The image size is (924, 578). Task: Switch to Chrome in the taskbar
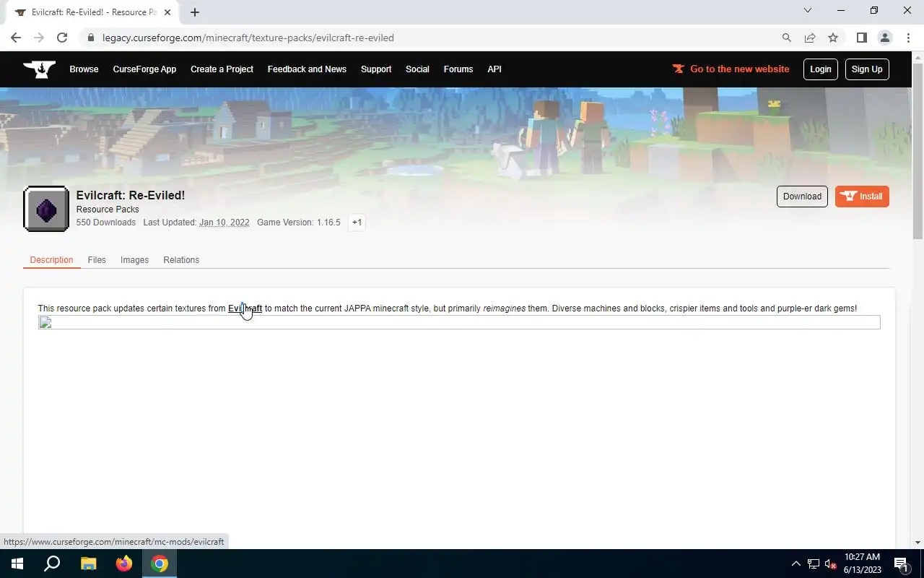point(160,564)
